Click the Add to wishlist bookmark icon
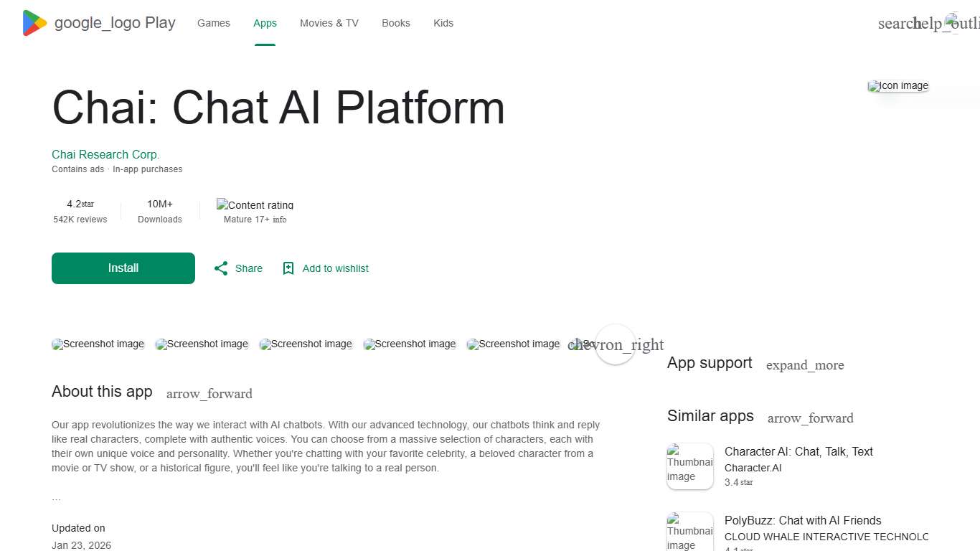980x551 pixels. pyautogui.click(x=288, y=268)
